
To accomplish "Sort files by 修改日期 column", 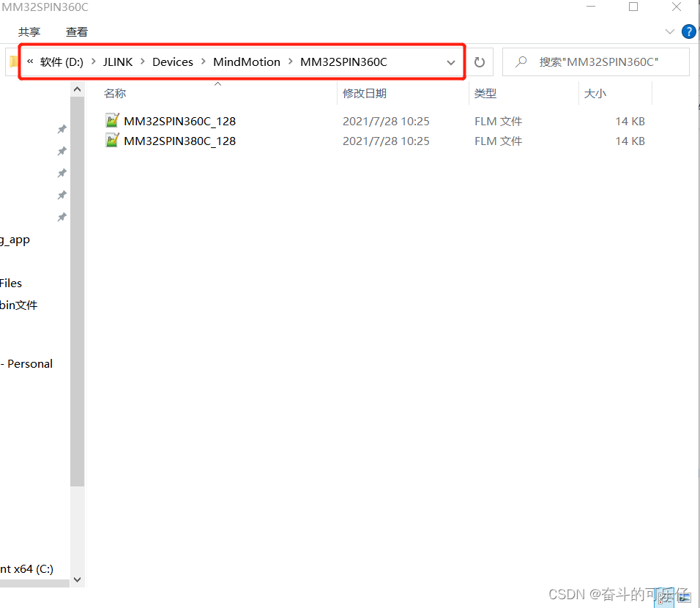I will click(365, 93).
